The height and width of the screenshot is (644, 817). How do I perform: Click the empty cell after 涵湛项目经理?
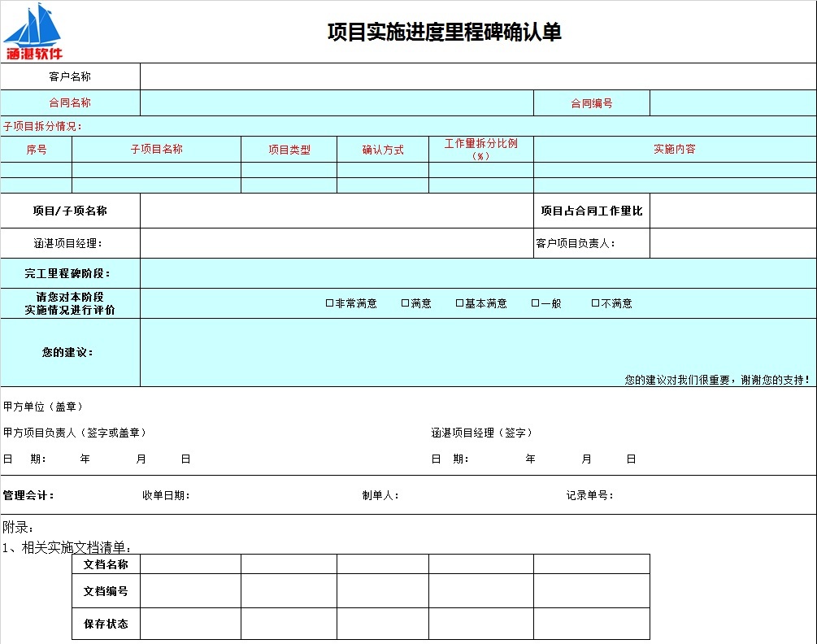coord(337,243)
